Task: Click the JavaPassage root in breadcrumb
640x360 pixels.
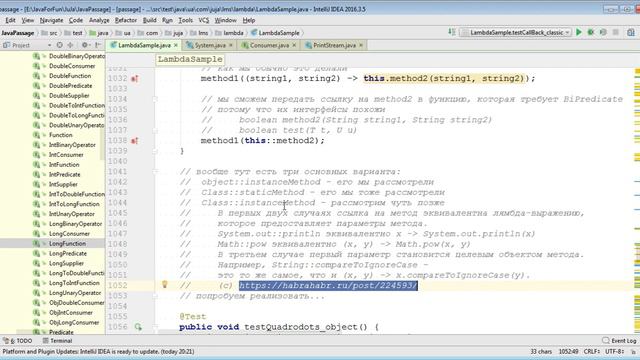Action: 18,33
